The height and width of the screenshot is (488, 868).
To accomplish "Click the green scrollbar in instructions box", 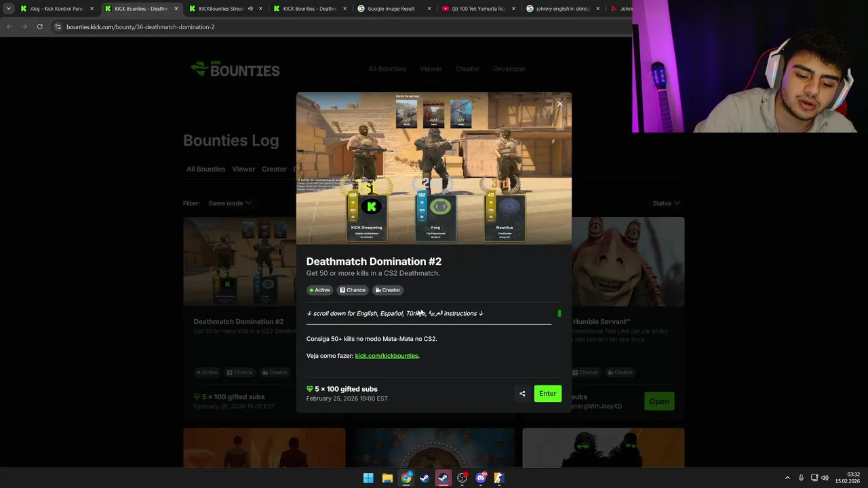I will point(559,313).
